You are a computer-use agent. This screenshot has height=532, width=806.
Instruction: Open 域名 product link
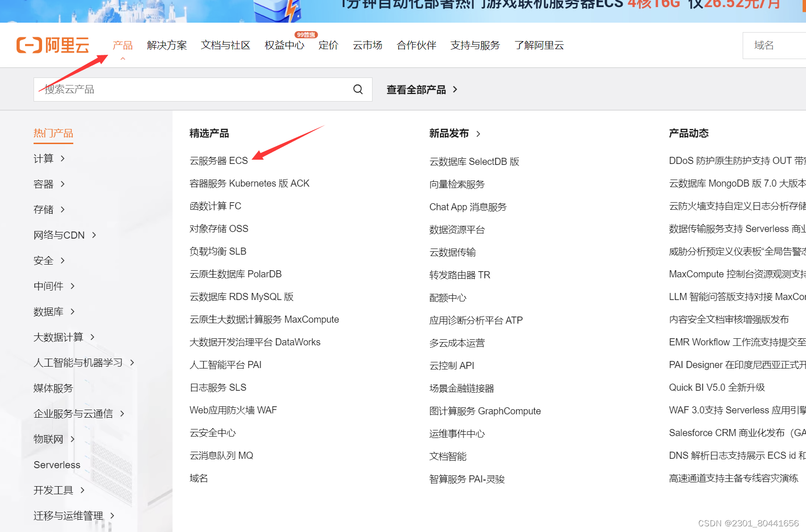coord(199,478)
